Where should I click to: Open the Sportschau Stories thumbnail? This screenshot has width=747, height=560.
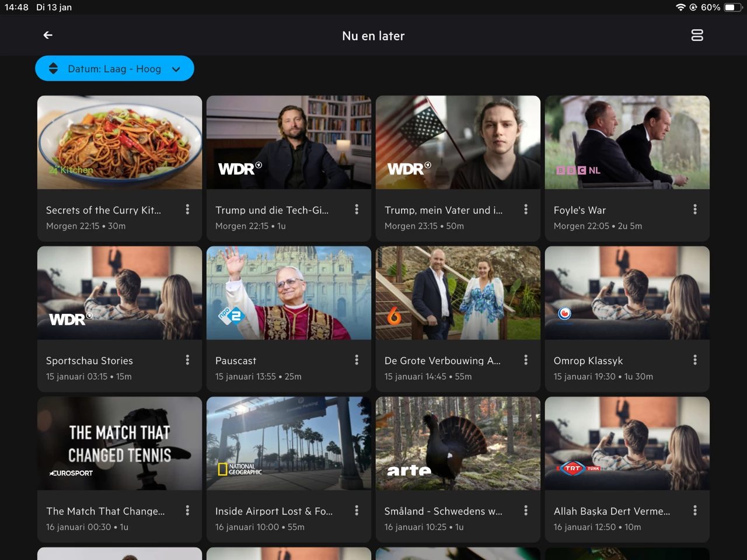click(120, 293)
